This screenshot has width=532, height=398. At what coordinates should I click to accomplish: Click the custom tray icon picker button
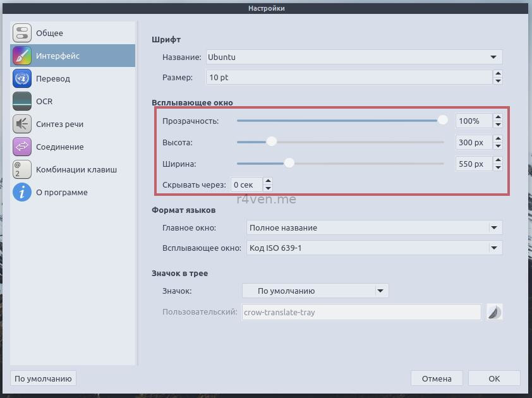(x=494, y=312)
